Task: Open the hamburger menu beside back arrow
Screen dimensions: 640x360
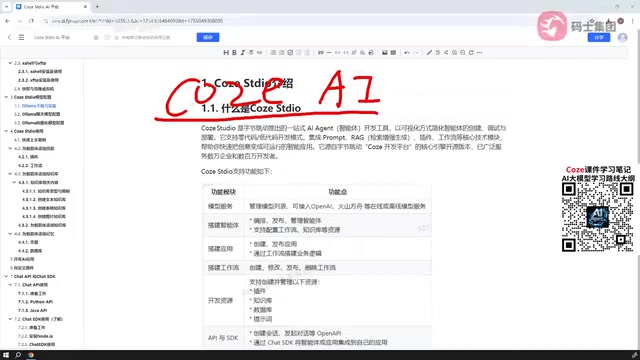Action: click(21, 37)
